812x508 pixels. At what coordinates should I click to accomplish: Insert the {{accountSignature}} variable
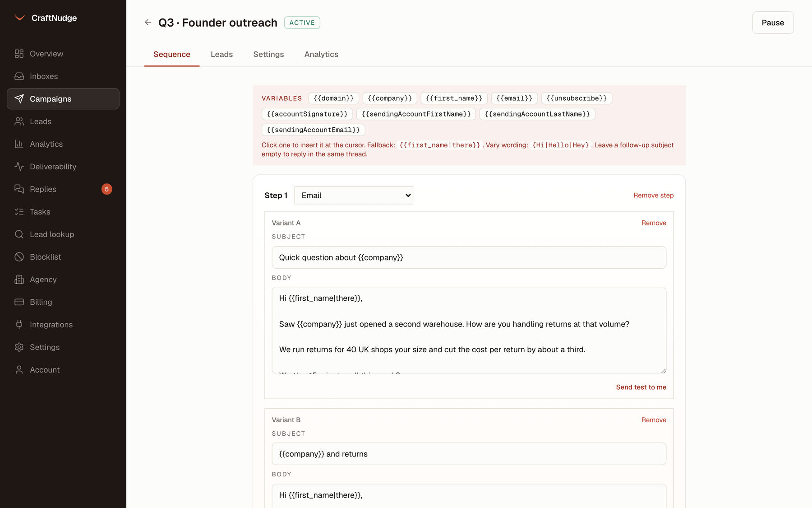tap(307, 114)
